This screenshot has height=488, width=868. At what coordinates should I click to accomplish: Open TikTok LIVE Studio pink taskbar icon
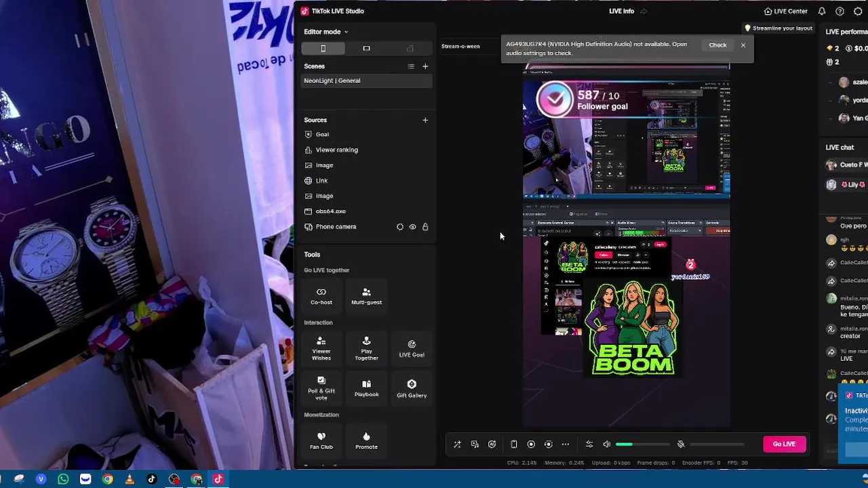pyautogui.click(x=218, y=479)
